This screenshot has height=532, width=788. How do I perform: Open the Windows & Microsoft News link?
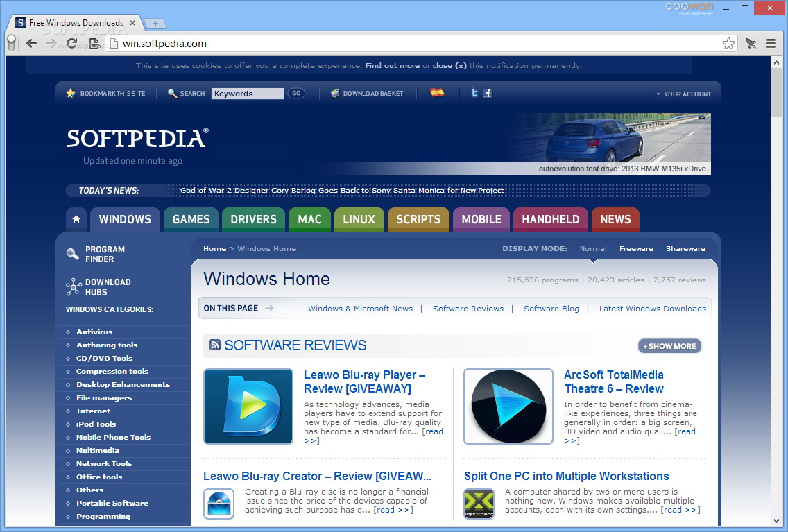coord(360,309)
